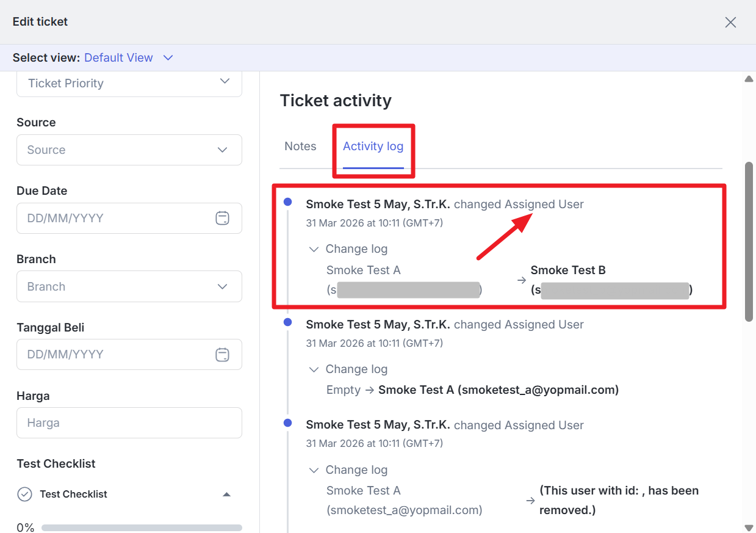Select the Activity log tab
This screenshot has width=756, height=533.
373,147
